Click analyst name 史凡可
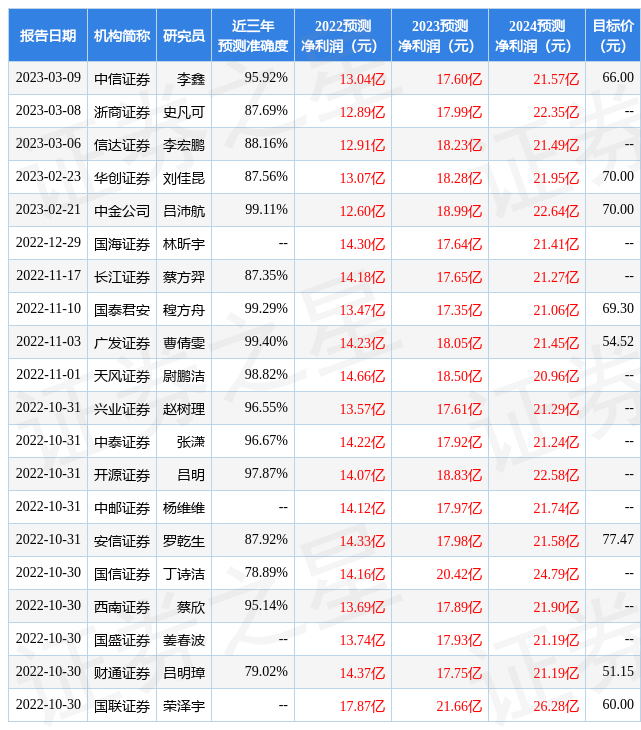 [x=184, y=112]
